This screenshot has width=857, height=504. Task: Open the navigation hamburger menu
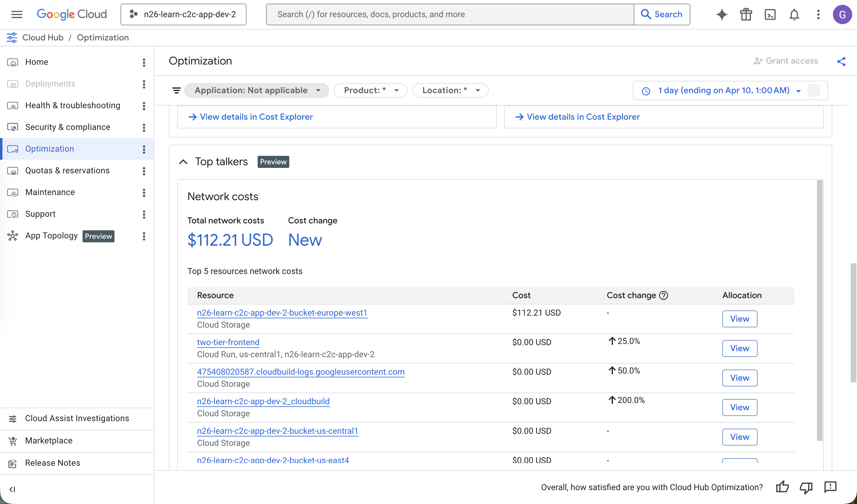tap(16, 14)
